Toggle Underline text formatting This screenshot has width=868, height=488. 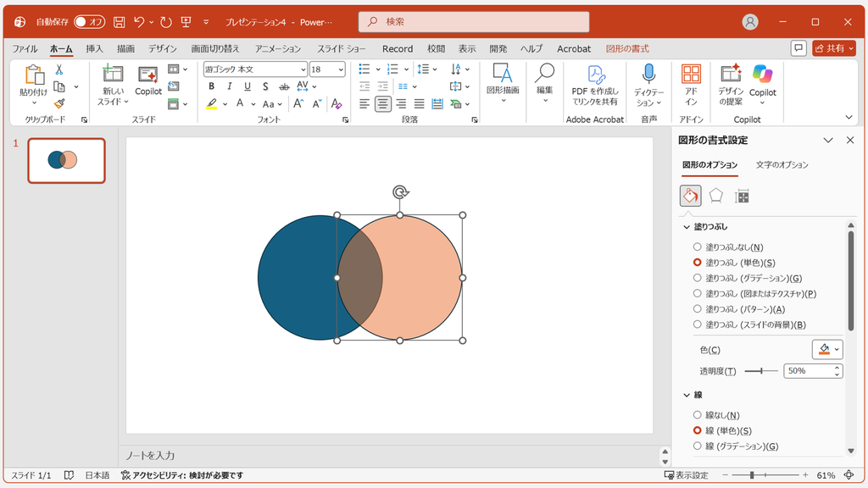248,86
